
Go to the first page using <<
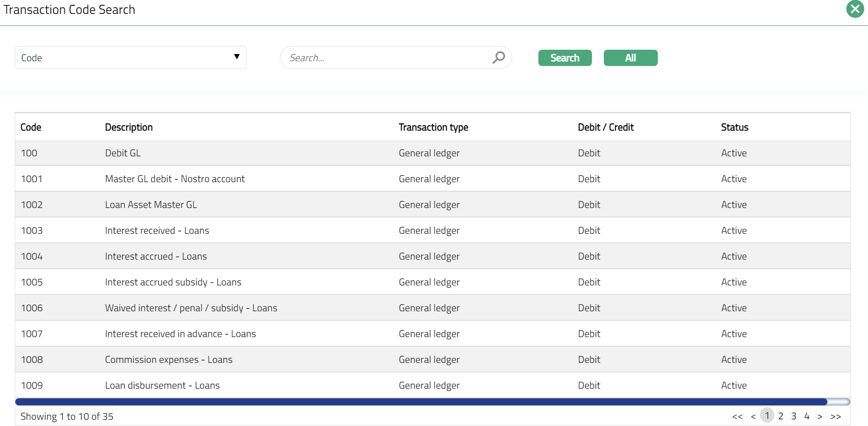[x=737, y=416]
